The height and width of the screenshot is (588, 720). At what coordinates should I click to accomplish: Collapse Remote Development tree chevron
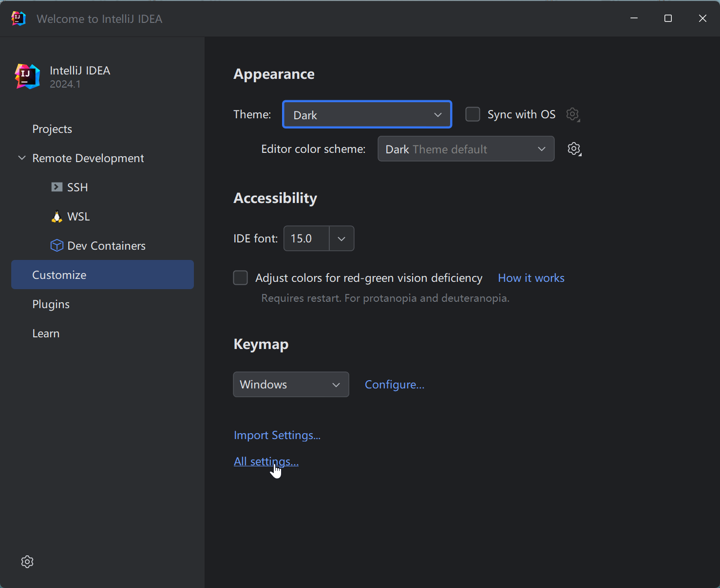click(22, 158)
